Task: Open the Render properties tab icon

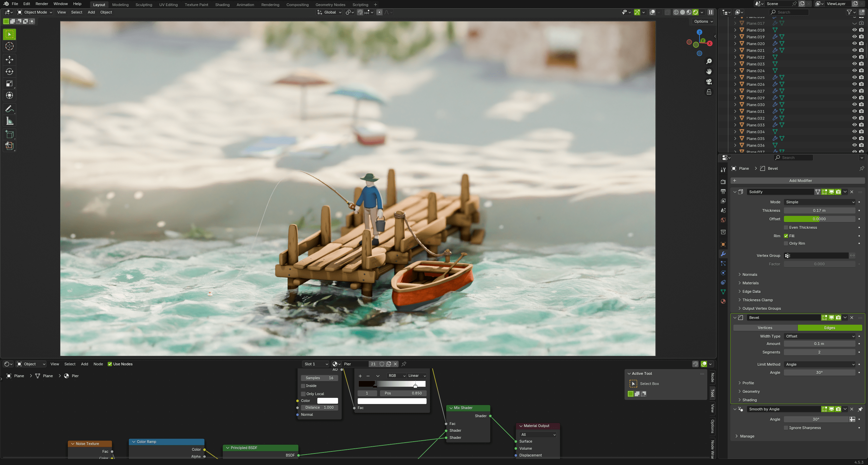Action: pyautogui.click(x=723, y=182)
